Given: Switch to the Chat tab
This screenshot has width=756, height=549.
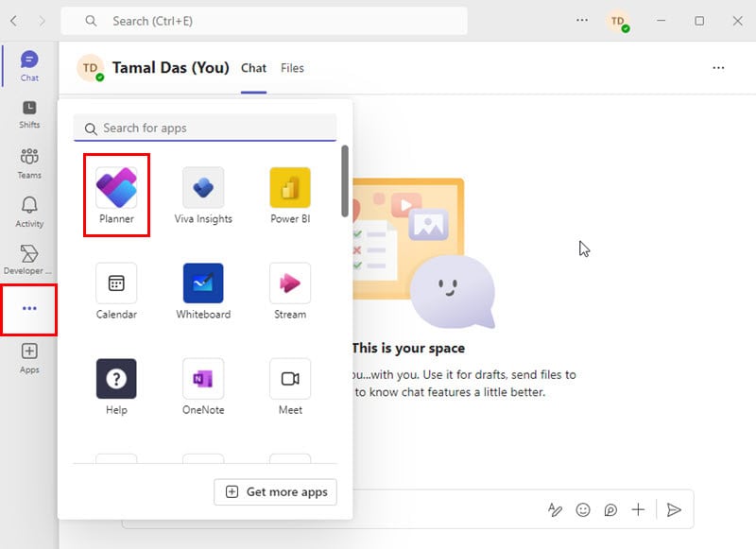Looking at the screenshot, I should click(x=253, y=68).
